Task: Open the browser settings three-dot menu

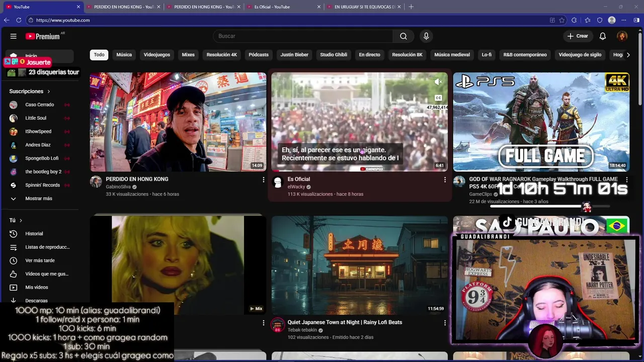Action: (624, 20)
